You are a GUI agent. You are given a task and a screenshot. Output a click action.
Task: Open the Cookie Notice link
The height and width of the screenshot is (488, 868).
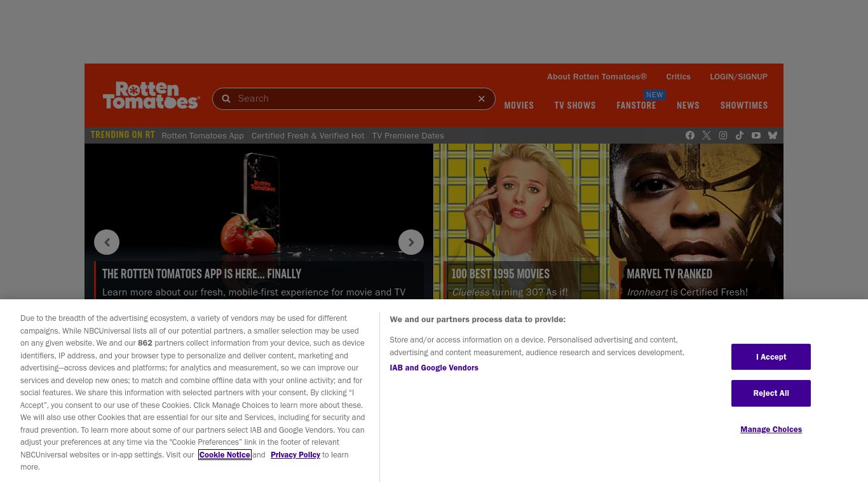click(225, 454)
